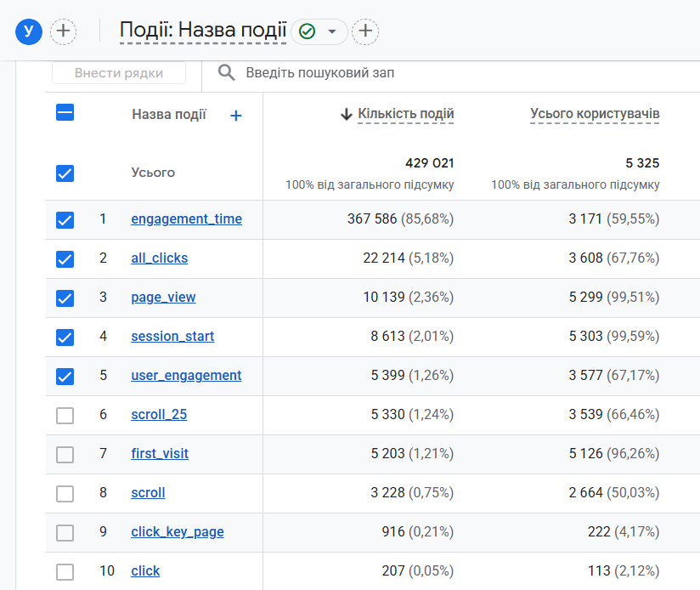
Task: Toggle the select-all header checkbox
Action: point(65,112)
